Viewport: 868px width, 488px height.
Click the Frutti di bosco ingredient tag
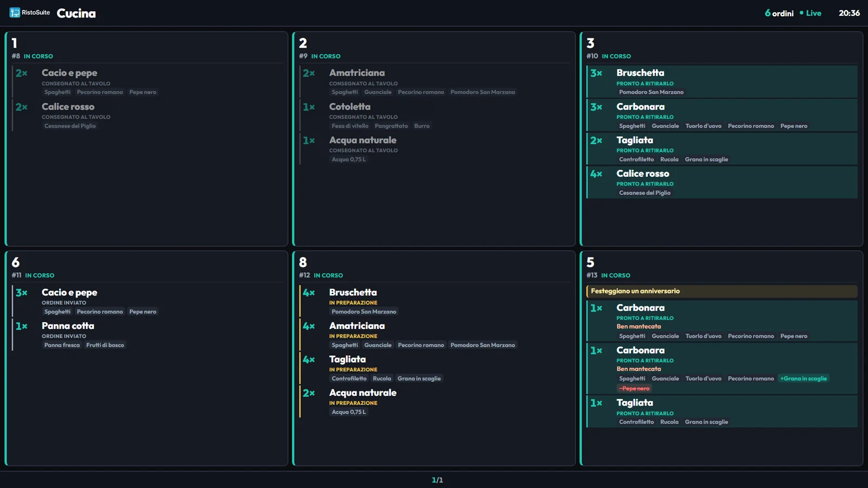tap(105, 345)
